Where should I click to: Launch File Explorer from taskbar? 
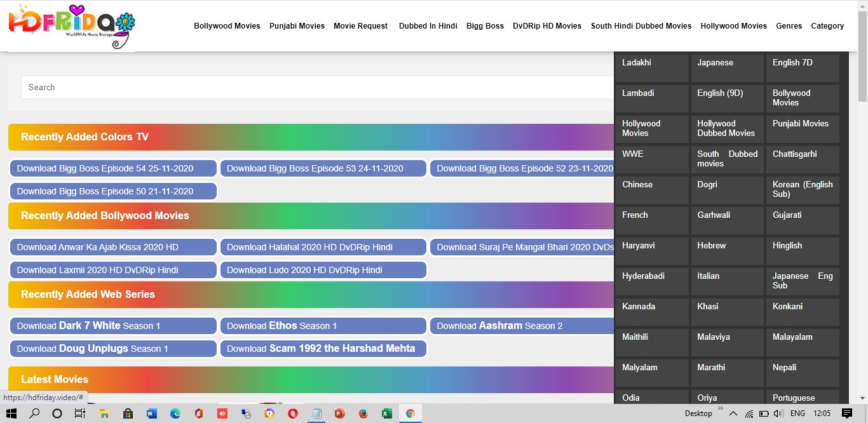(x=104, y=413)
